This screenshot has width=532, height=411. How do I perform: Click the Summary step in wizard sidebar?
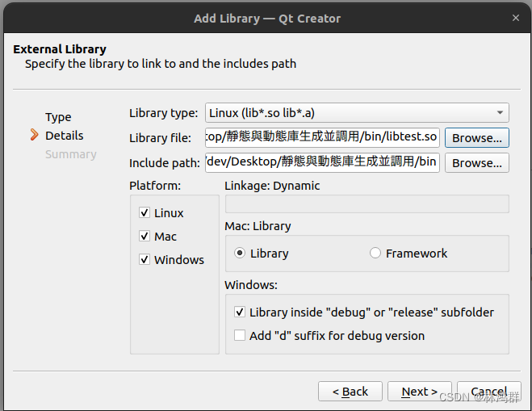[71, 154]
